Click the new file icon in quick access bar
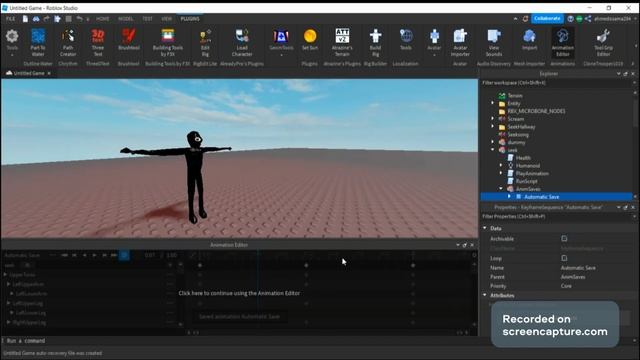Screen dimensions: 640x360 point(25,19)
